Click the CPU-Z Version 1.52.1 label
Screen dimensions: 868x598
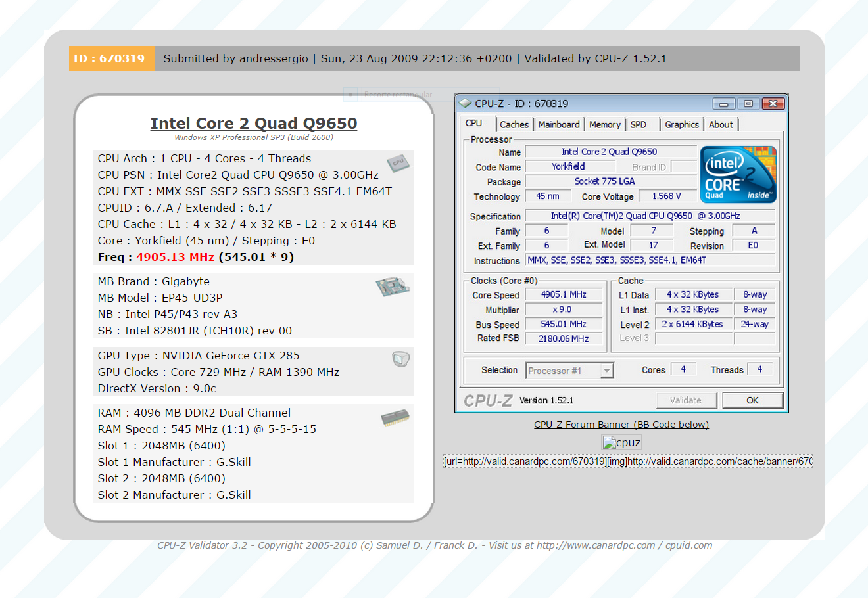pos(546,400)
